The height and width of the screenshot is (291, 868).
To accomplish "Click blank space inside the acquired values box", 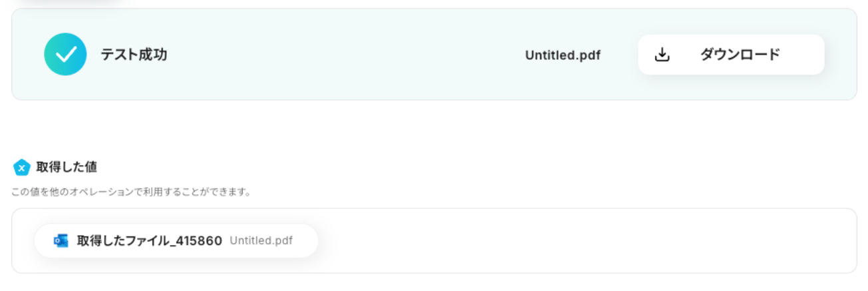I will click(x=585, y=240).
